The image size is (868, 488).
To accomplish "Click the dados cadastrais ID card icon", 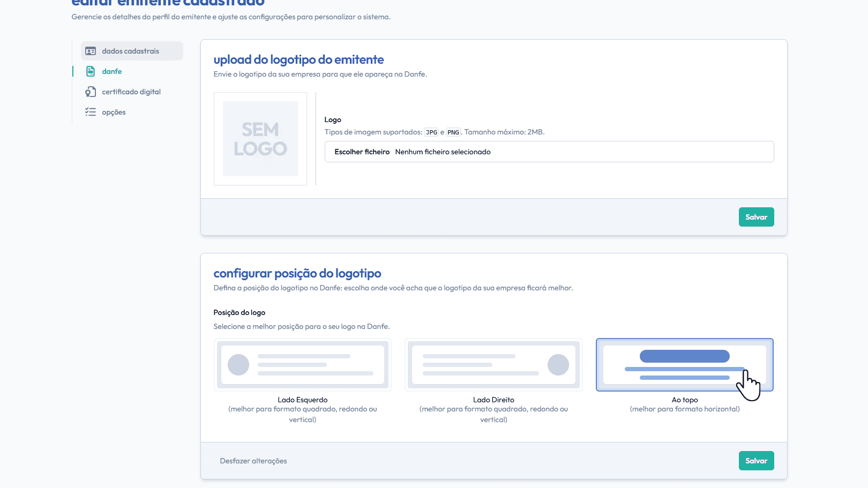I will tap(91, 51).
